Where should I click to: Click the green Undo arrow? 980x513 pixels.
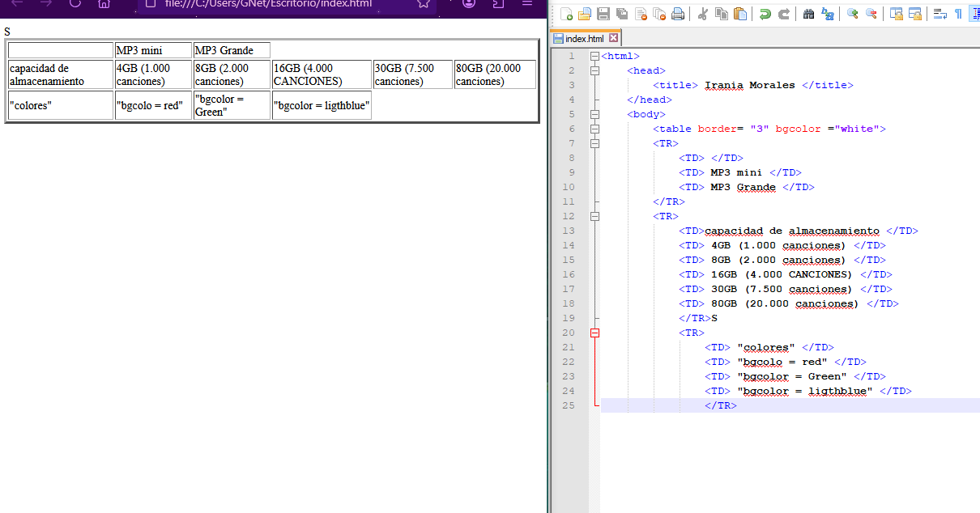pos(765,14)
